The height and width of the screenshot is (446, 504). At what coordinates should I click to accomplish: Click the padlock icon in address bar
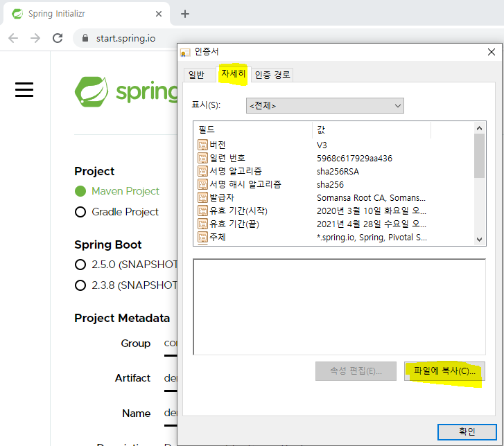85,38
